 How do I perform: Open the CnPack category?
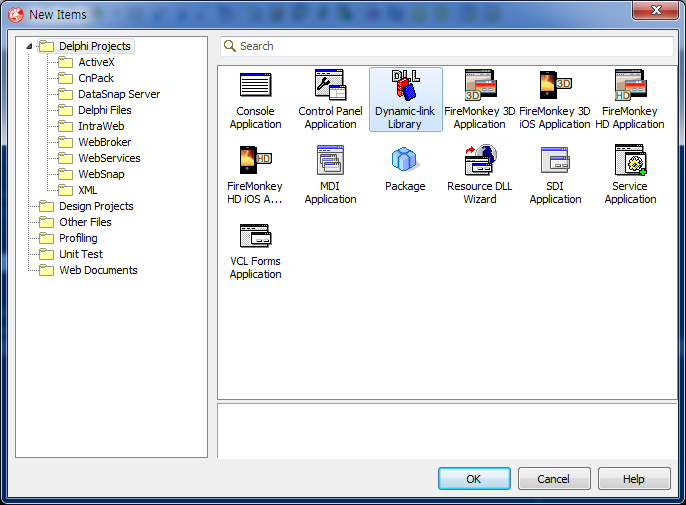pyautogui.click(x=86, y=78)
